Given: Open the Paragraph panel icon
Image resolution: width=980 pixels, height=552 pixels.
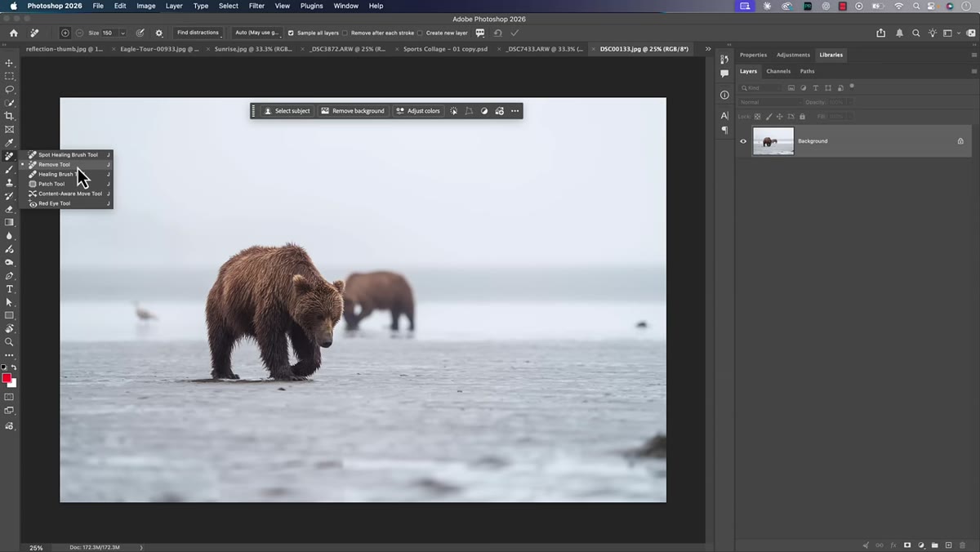Looking at the screenshot, I should pos(724,130).
